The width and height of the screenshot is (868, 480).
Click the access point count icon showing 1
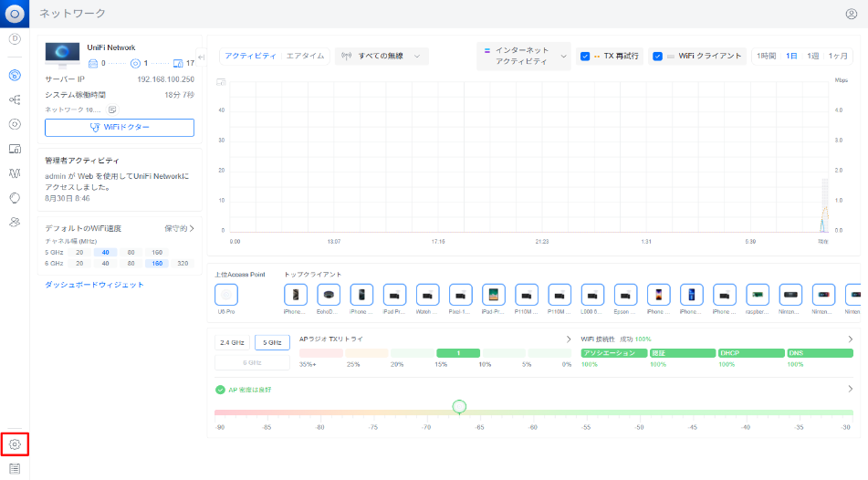coord(135,63)
